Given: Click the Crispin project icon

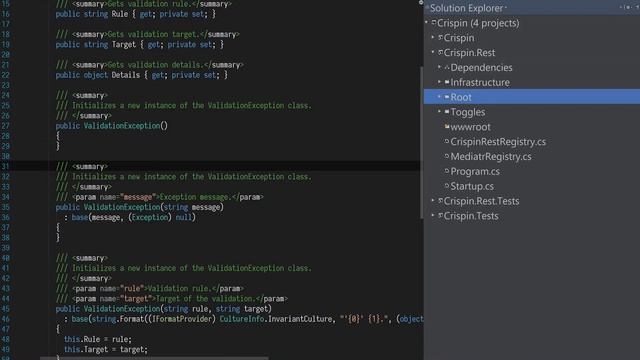Looking at the screenshot, I should [440, 38].
